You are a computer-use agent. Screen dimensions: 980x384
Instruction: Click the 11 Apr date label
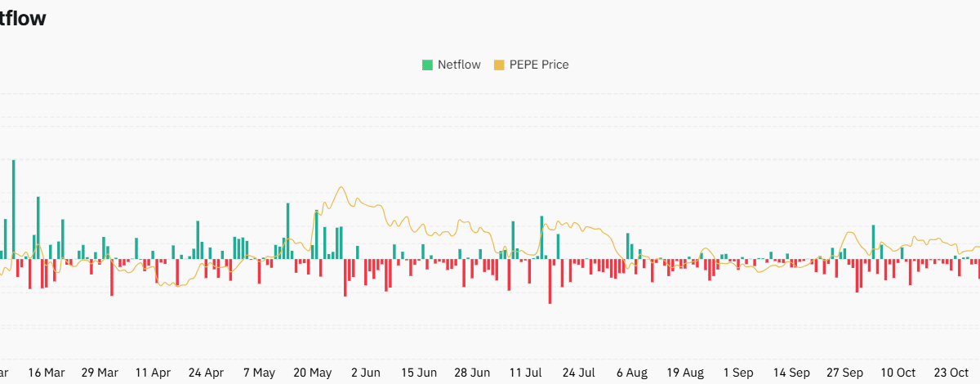click(x=153, y=373)
